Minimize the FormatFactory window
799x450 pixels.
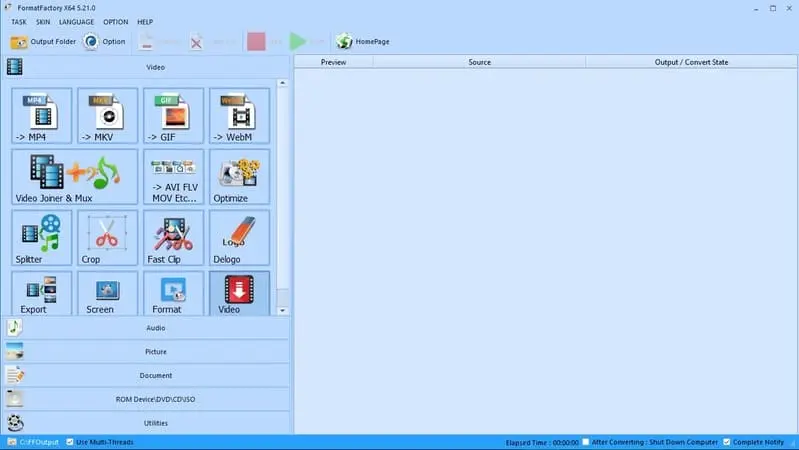(756, 8)
